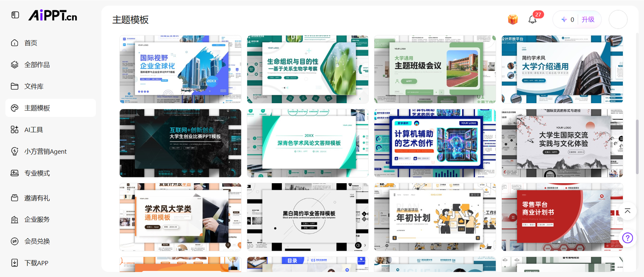644x277 pixels.
Task: Click the icon beside 专业模式
Action: tap(15, 173)
